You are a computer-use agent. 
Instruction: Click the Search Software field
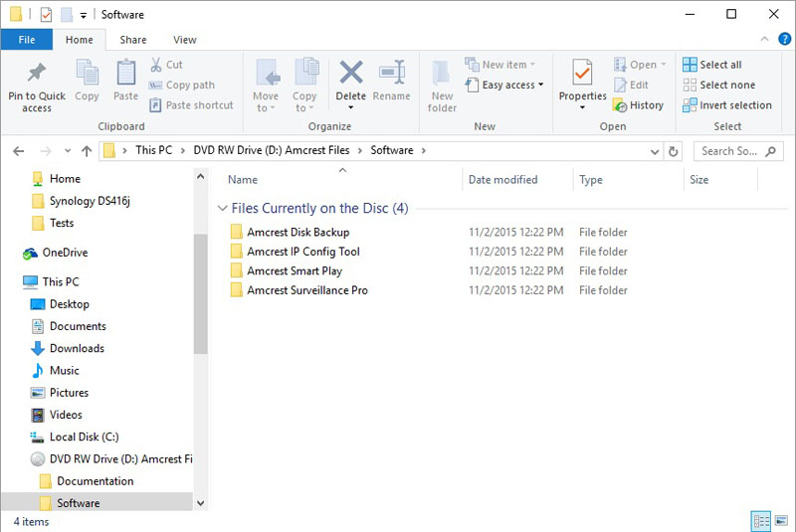(738, 151)
